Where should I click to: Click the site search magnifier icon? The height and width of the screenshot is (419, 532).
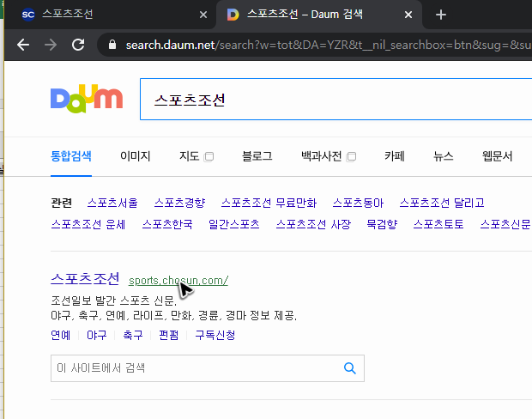(350, 368)
